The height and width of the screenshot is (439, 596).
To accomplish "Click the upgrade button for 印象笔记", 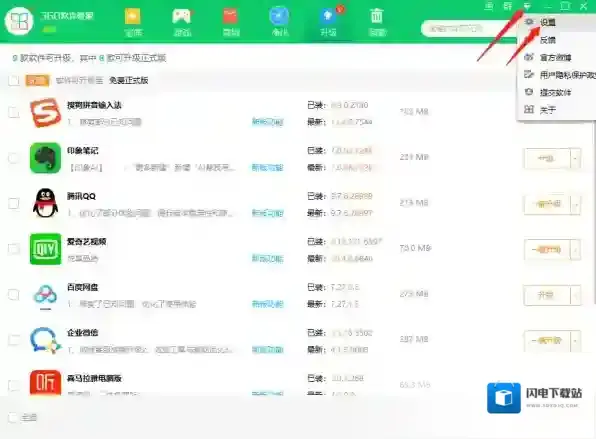I will tap(547, 158).
